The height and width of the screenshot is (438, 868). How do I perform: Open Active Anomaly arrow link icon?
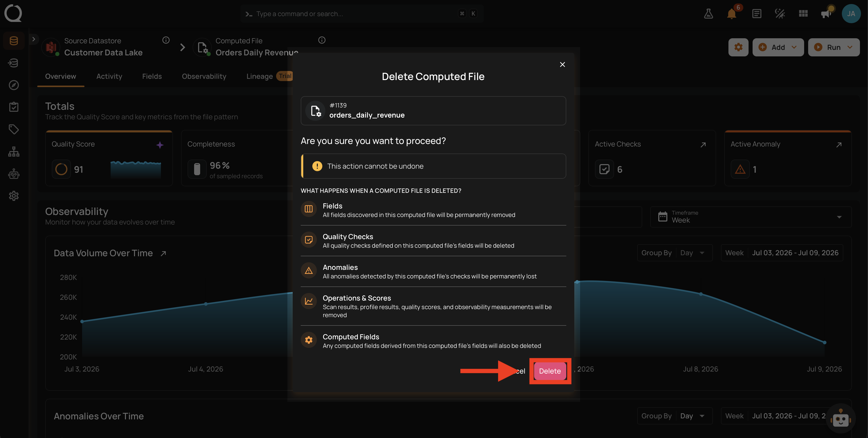(839, 145)
